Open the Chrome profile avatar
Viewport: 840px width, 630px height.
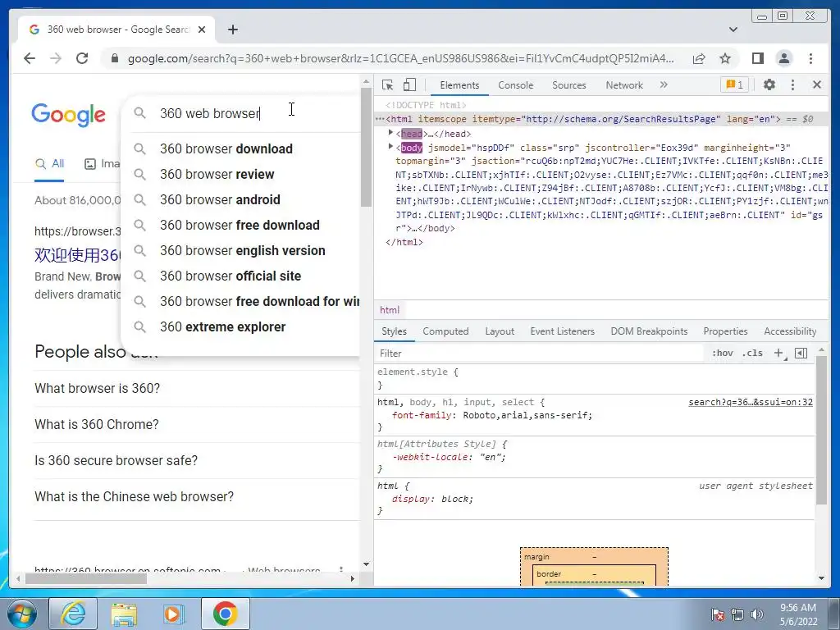(x=783, y=58)
